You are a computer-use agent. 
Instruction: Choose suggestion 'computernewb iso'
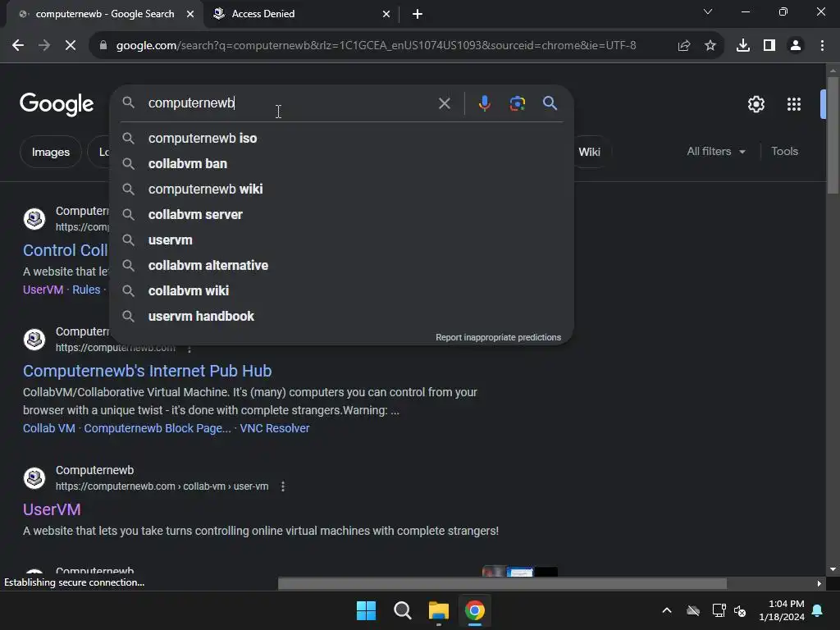tap(341, 138)
